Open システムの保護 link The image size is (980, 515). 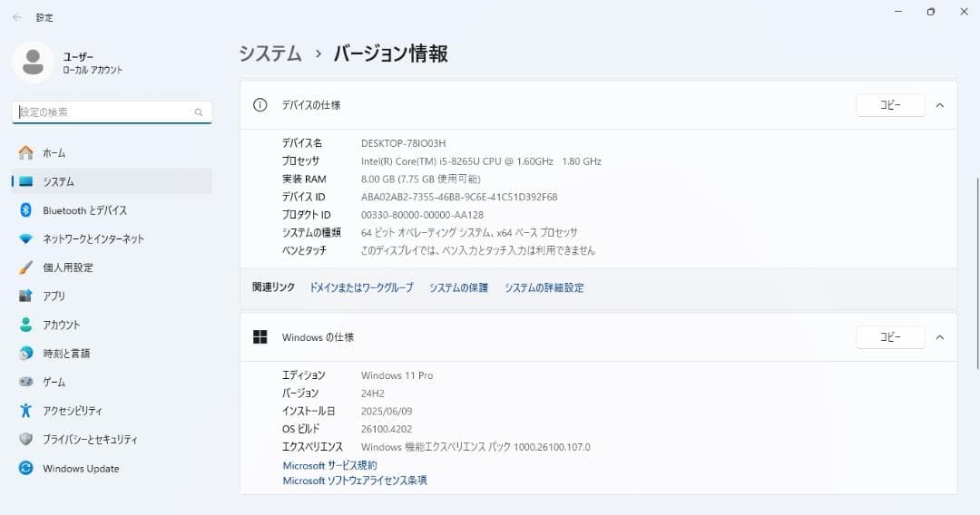click(458, 287)
